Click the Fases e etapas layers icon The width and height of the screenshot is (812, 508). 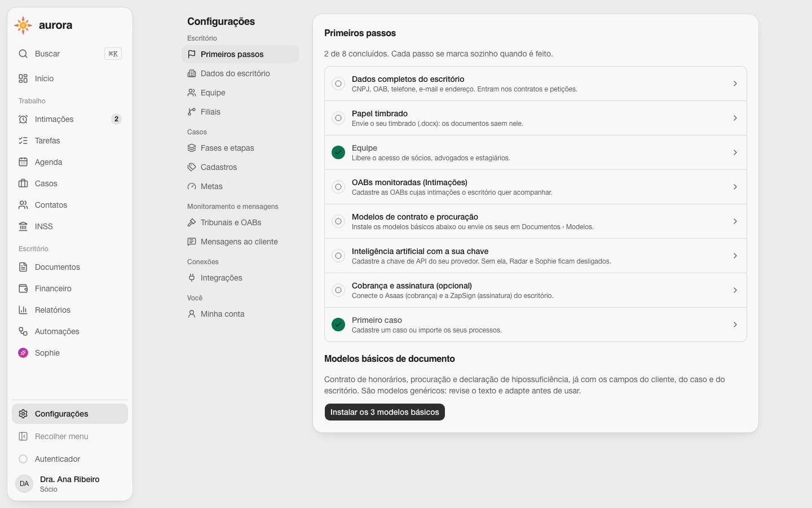point(192,148)
